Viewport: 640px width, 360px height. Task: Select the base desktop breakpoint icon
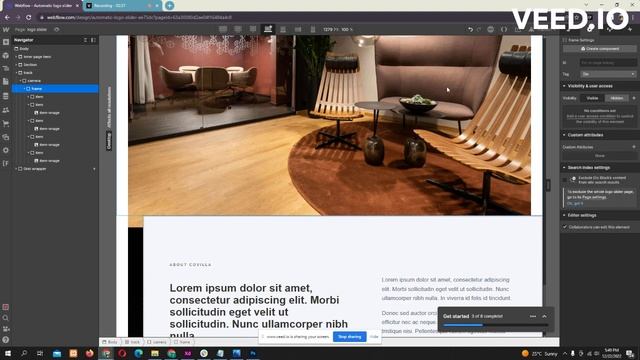point(268,29)
